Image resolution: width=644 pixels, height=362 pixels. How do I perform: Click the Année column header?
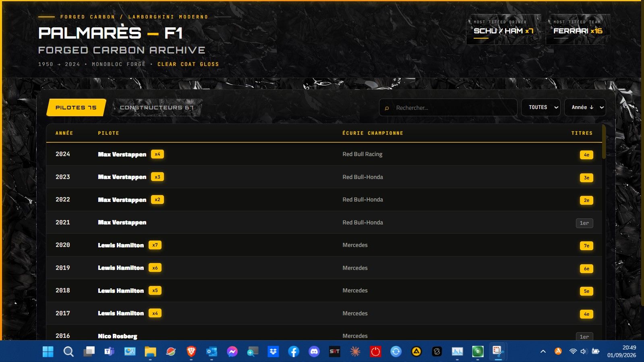(64, 133)
